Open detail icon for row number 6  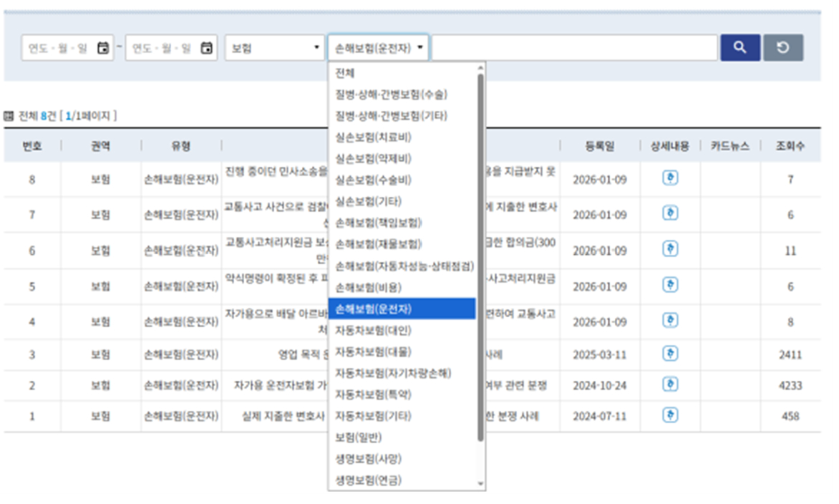(669, 250)
